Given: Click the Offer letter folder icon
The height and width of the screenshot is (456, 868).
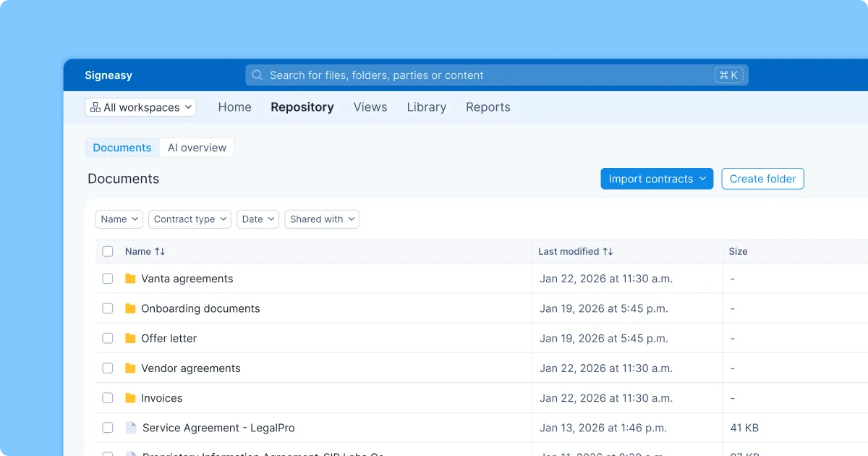Looking at the screenshot, I should pos(130,338).
